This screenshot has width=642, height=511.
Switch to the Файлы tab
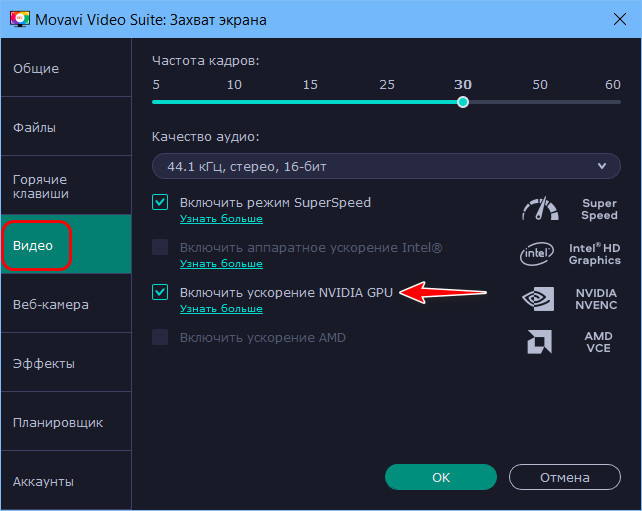click(x=66, y=127)
